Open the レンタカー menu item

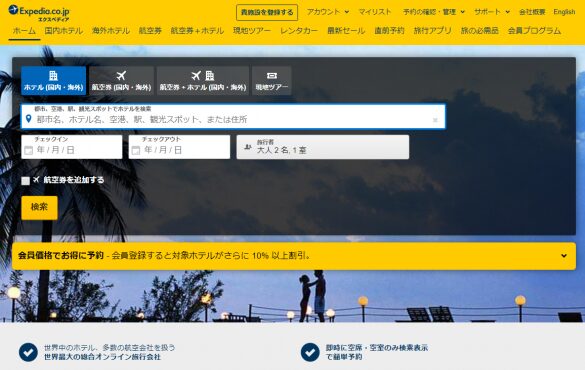tap(299, 31)
